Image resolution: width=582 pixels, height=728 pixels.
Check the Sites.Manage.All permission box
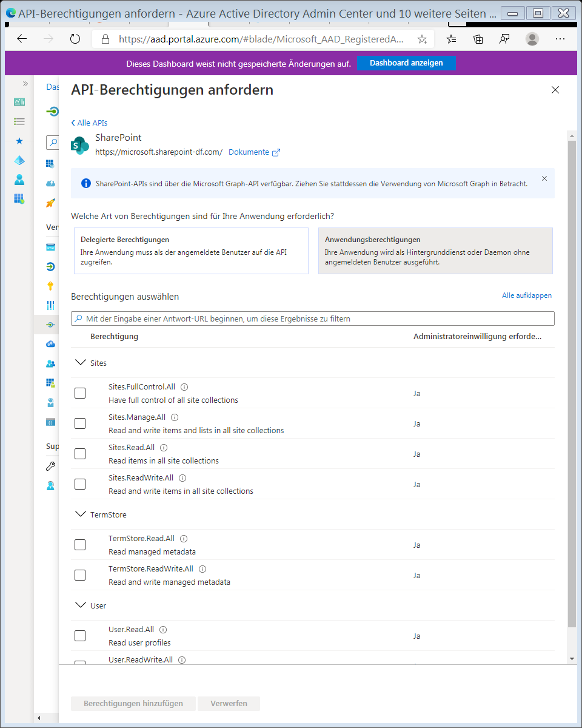(x=80, y=423)
